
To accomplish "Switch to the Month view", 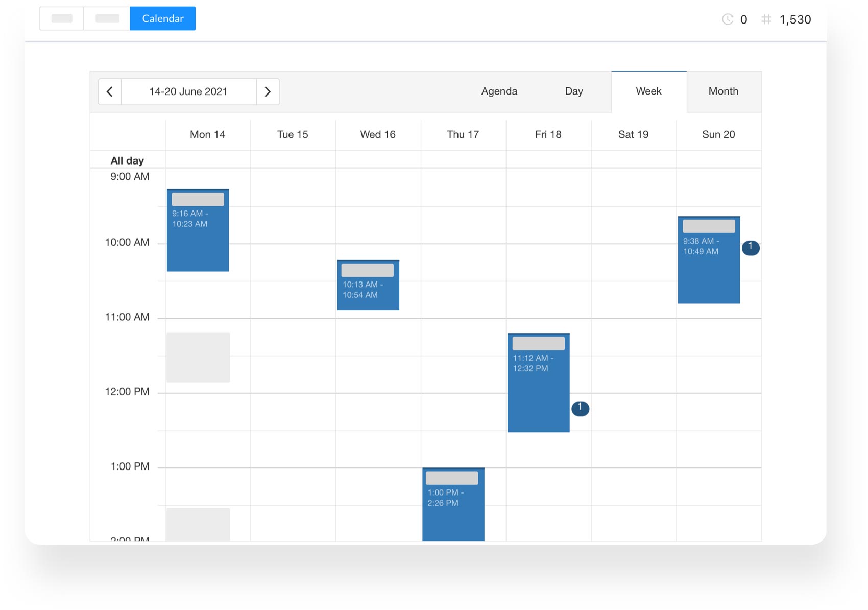I will click(723, 91).
